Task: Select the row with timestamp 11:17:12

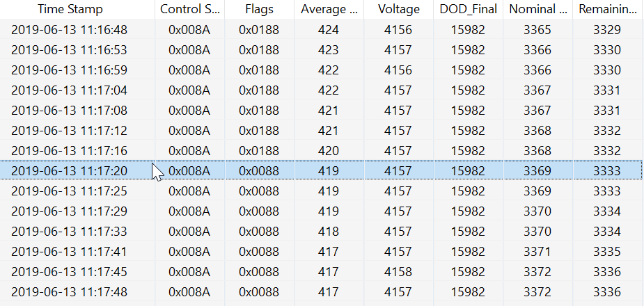Action: 322,131
